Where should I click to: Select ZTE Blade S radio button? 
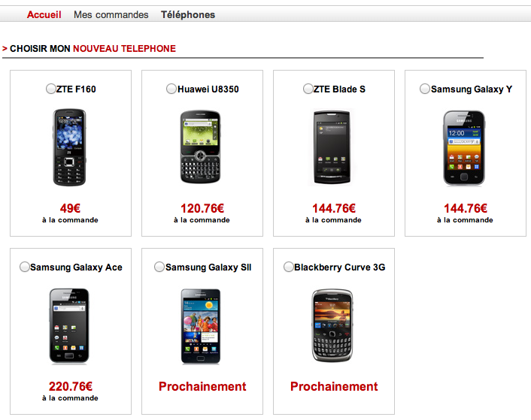pos(308,89)
